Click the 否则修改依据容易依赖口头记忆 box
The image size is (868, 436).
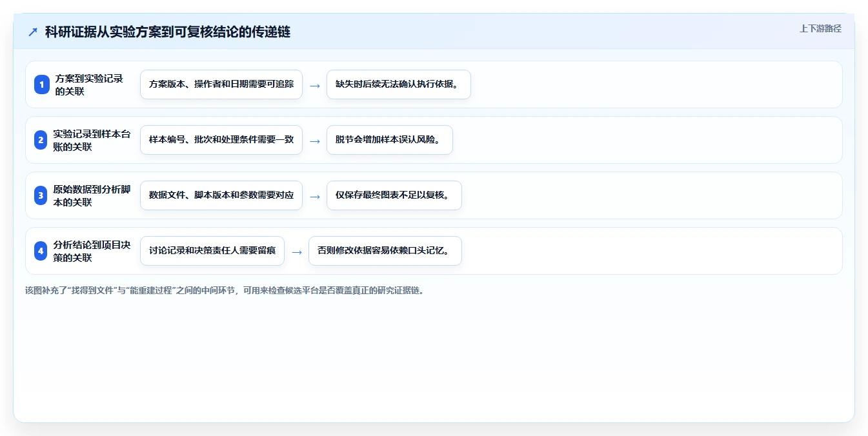[385, 251]
